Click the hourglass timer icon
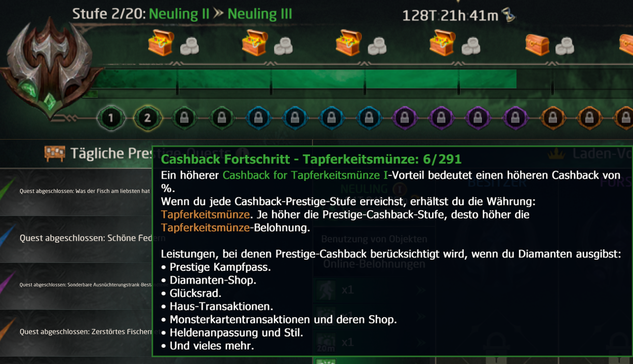The height and width of the screenshot is (364, 633). click(x=508, y=15)
